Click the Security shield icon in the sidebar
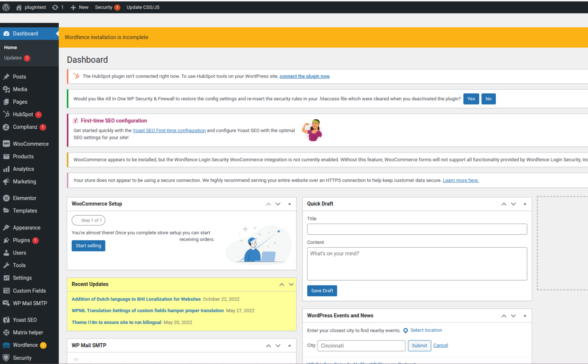Viewport: 588px width, 364px height. (x=6, y=358)
